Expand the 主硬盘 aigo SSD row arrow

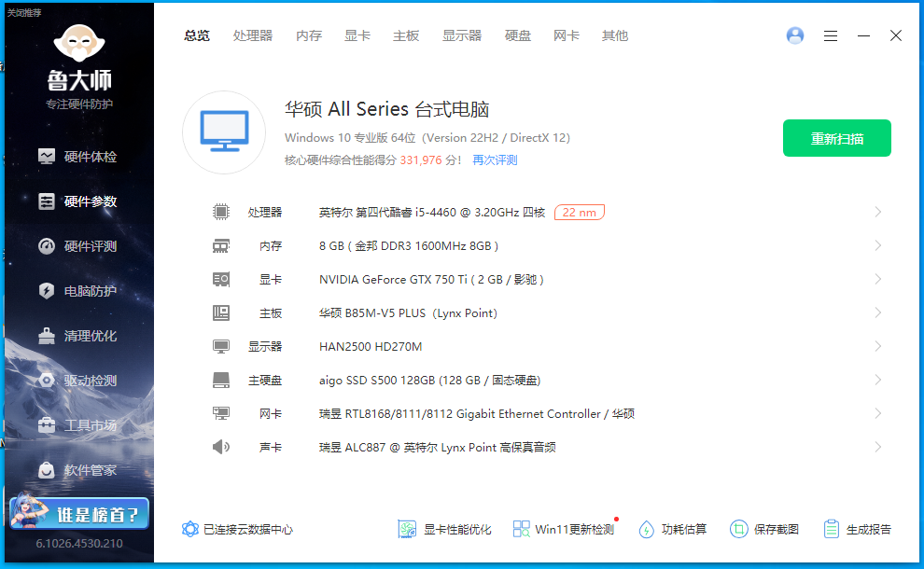(877, 380)
